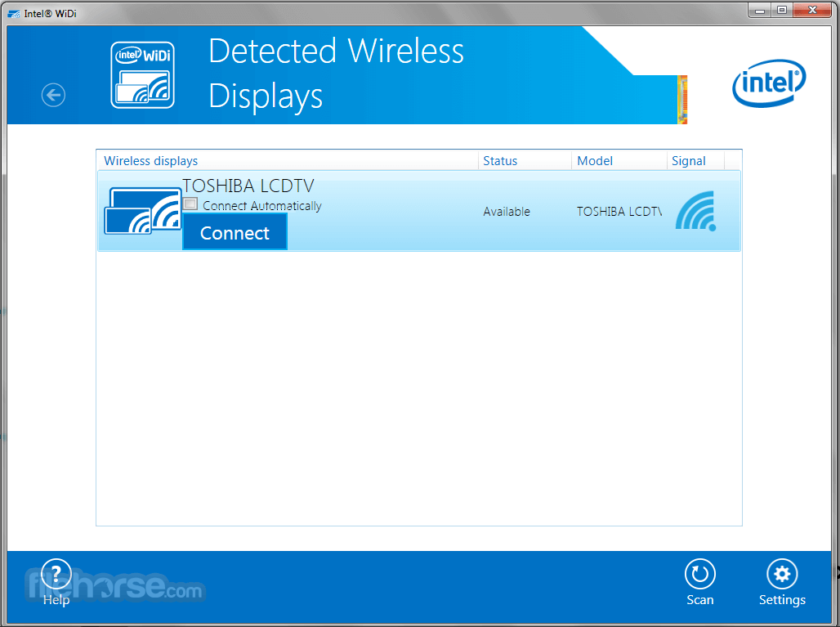Click the signal strength icon for TOSHIBA
Screen dimensions: 840x627
[695, 211]
